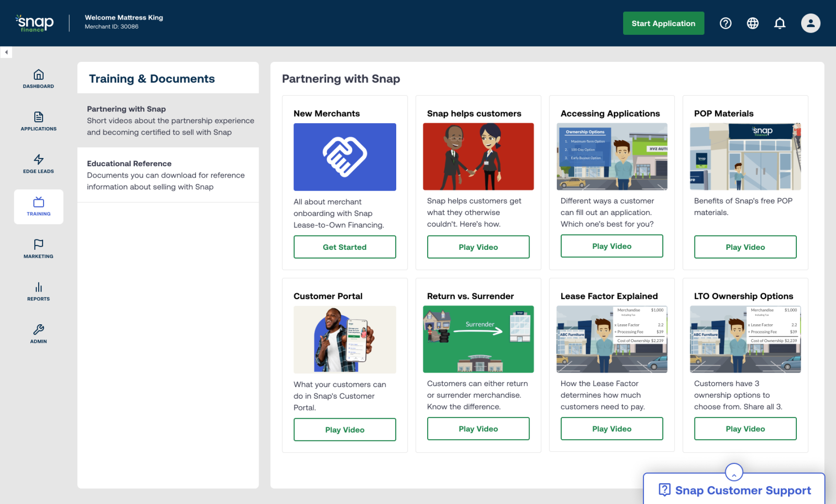The image size is (836, 504).
Task: Check notifications via the bell icon
Action: (780, 23)
